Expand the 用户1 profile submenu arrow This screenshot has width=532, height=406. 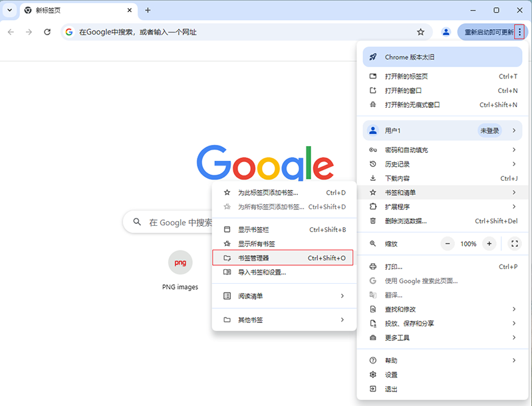pos(514,130)
